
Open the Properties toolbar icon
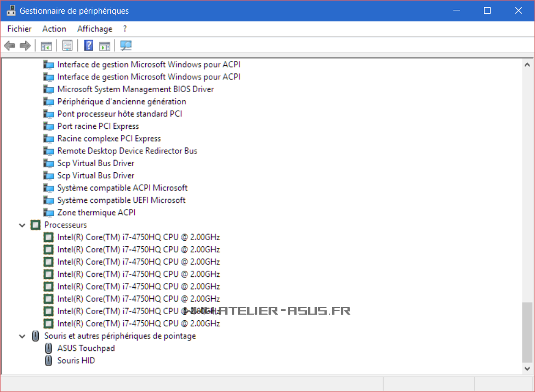click(67, 46)
